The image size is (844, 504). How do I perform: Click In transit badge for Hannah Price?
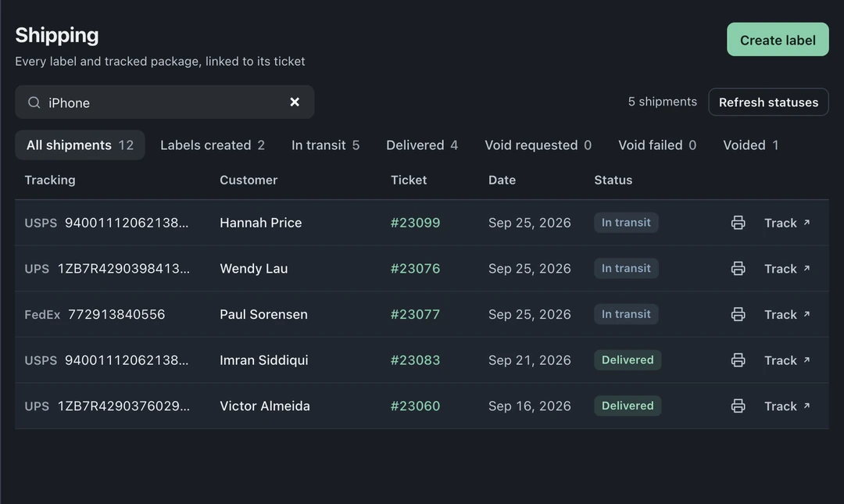(626, 223)
